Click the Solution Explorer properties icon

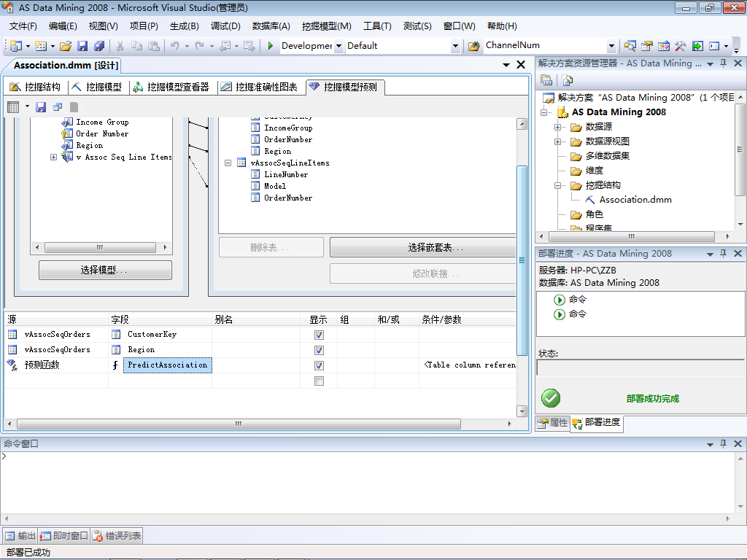(x=546, y=80)
